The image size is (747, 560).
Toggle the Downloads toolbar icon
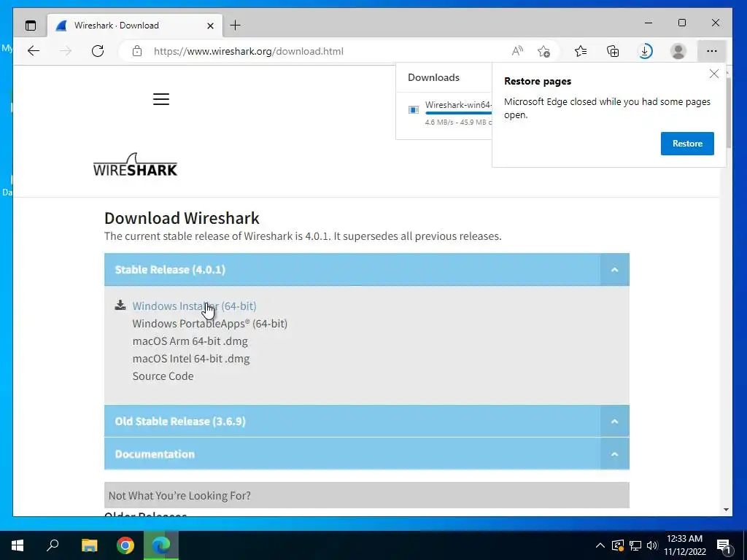point(645,51)
